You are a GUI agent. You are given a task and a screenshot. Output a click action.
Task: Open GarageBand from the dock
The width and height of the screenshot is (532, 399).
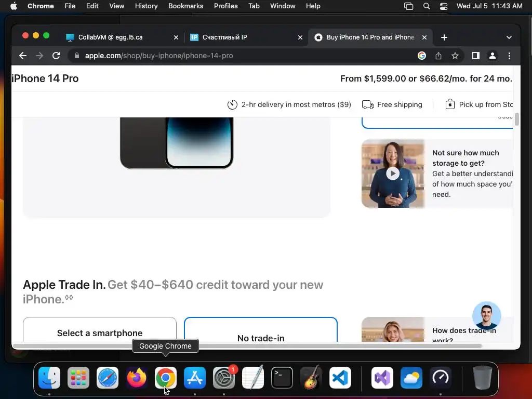coord(311,378)
